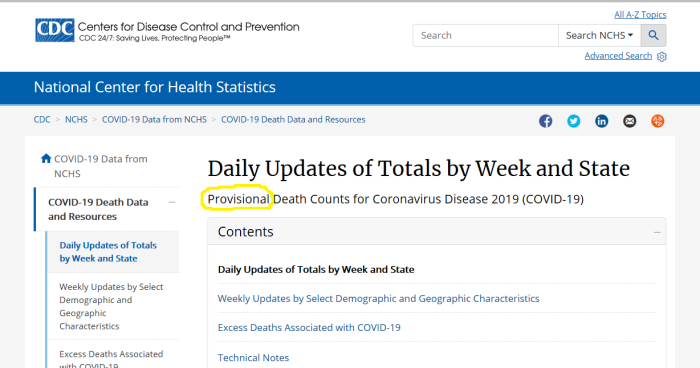Open Advanced Search gear icon

click(662, 57)
